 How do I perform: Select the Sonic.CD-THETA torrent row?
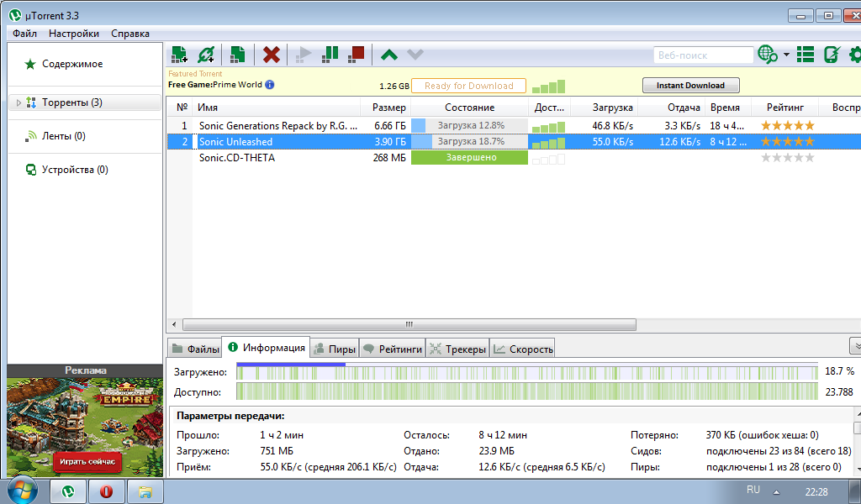[514, 157]
